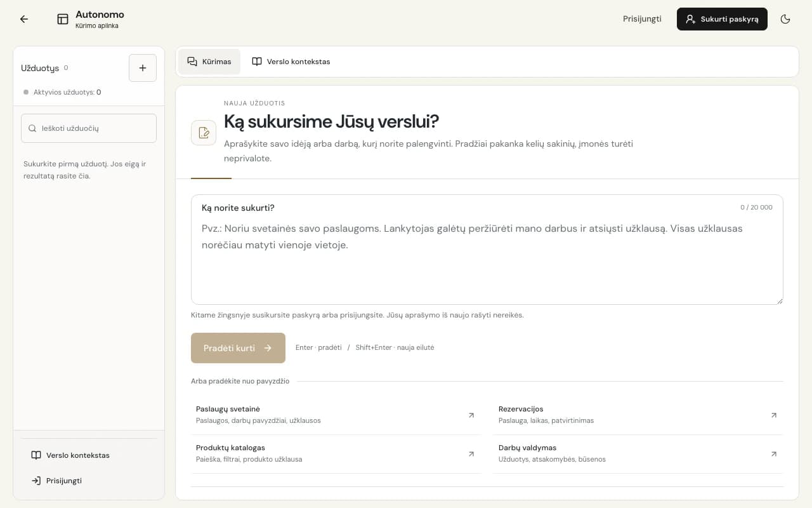Click the Enter pradėti shortcut hint
812x508 pixels.
pyautogui.click(x=318, y=347)
